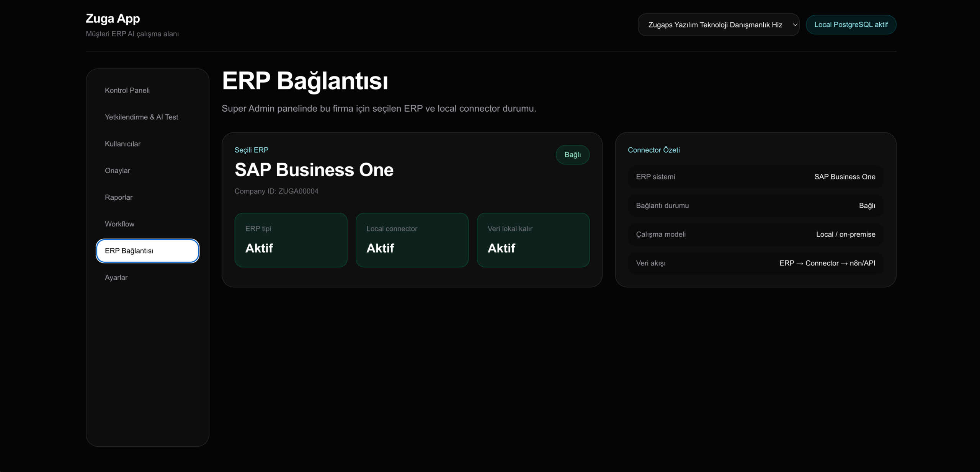
Task: Select Onaylar in the sidebar
Action: (147, 171)
